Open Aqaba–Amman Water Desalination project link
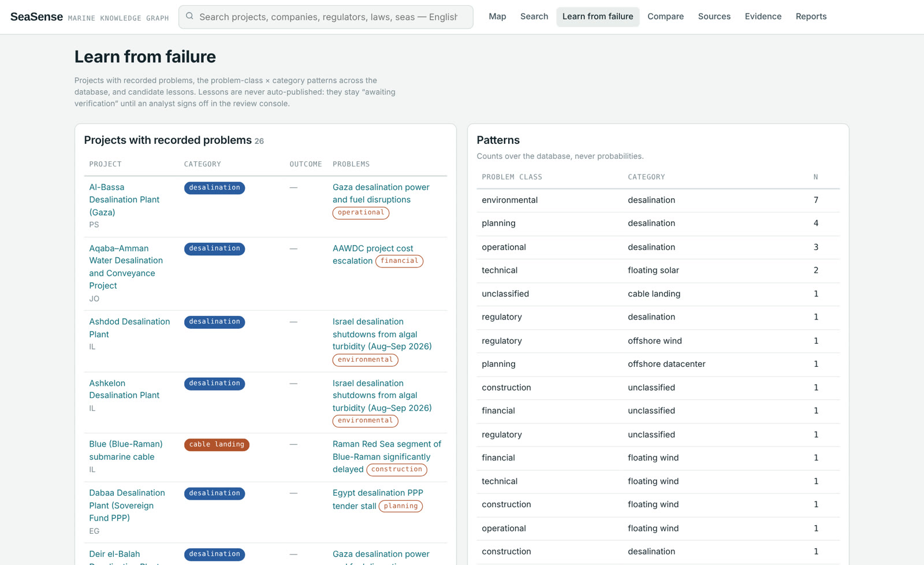 [126, 267]
